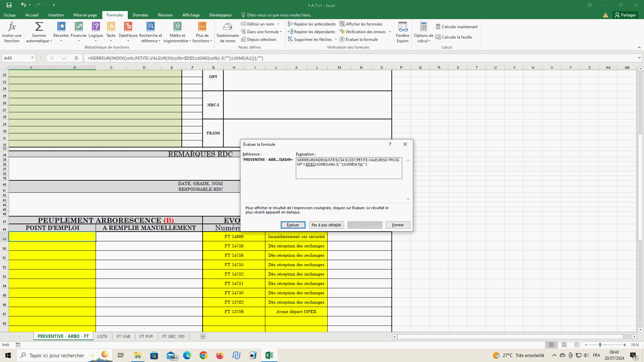Image resolution: width=644 pixels, height=362 pixels.
Task: Click the Évaluer button in dialog
Action: pyautogui.click(x=293, y=225)
